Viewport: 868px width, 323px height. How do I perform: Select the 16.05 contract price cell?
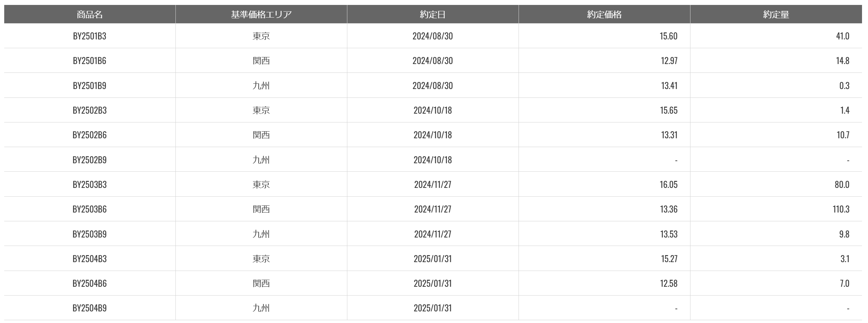click(604, 184)
